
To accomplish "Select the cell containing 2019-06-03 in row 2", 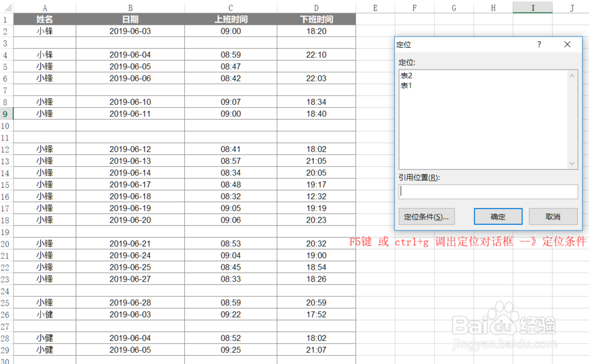I will pos(130,31).
